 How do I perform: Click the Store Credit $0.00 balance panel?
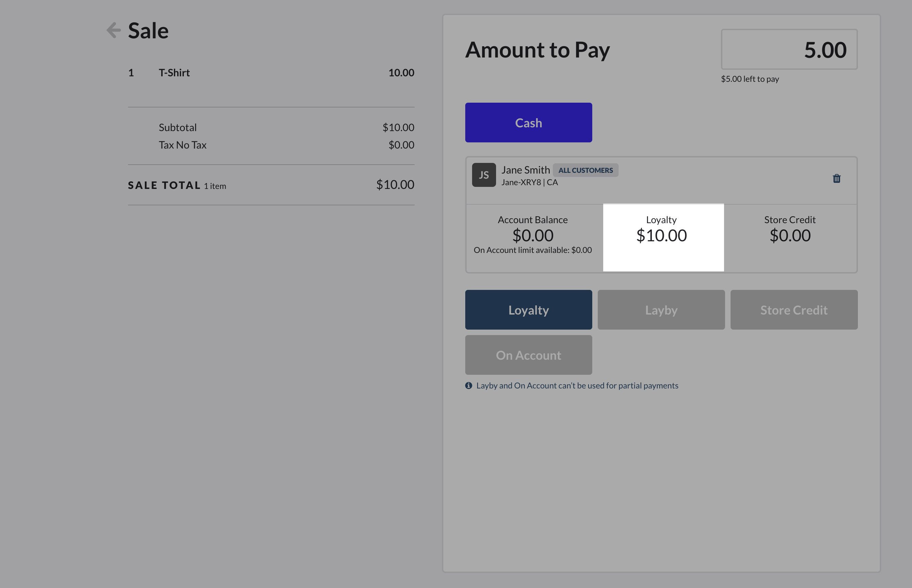[x=789, y=235]
